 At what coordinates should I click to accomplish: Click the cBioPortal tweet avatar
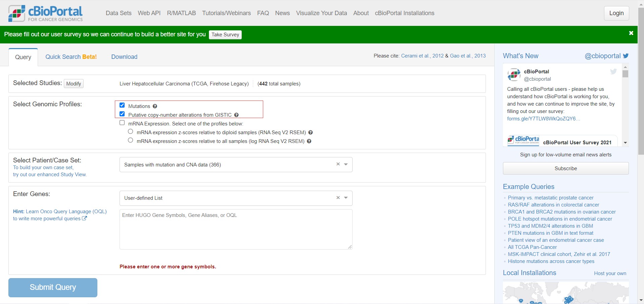514,75
